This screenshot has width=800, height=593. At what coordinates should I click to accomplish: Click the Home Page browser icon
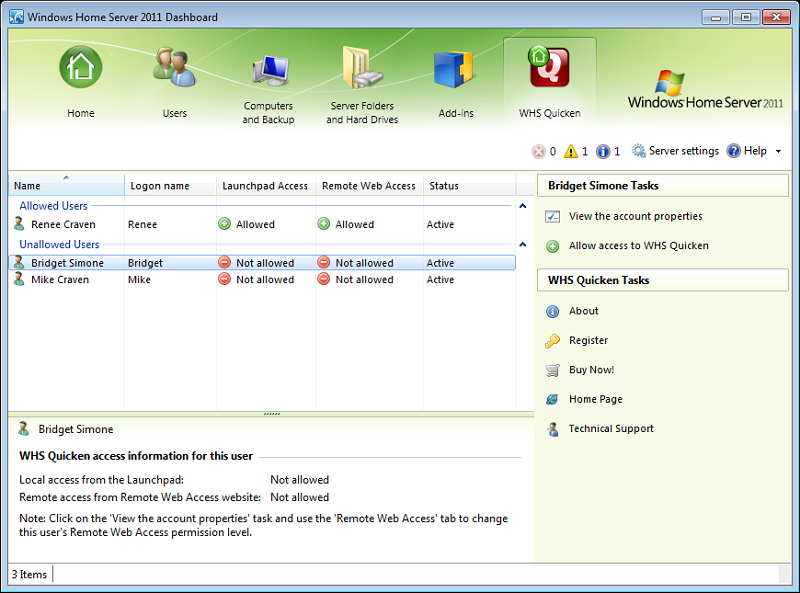pos(553,400)
